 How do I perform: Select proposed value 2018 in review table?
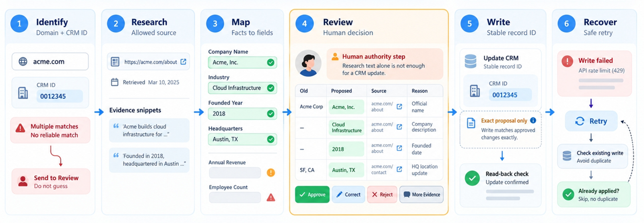[x=346, y=149]
